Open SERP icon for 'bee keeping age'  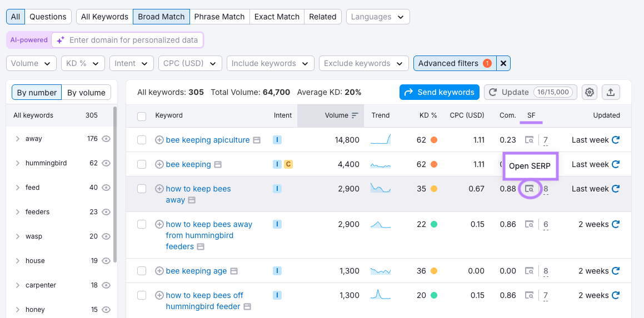(x=530, y=271)
